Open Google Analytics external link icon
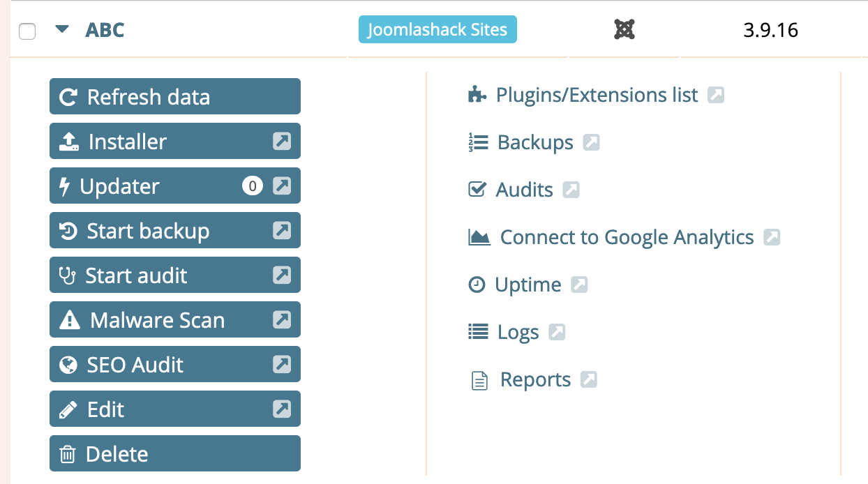 pyautogui.click(x=772, y=237)
